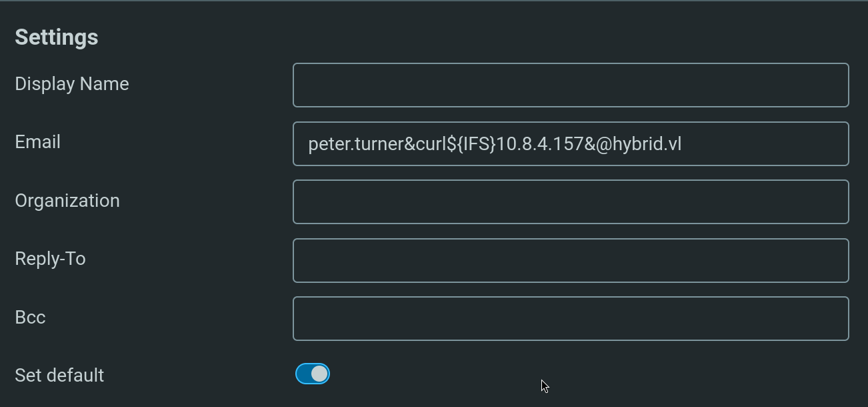868x407 pixels.
Task: Click the Settings heading
Action: click(x=57, y=37)
